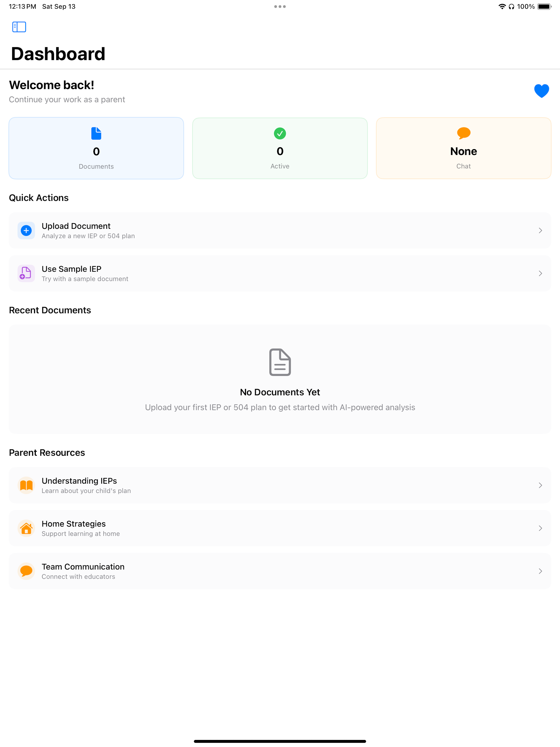560x747 pixels.
Task: Tap the Recent Documents section heading
Action: point(50,310)
